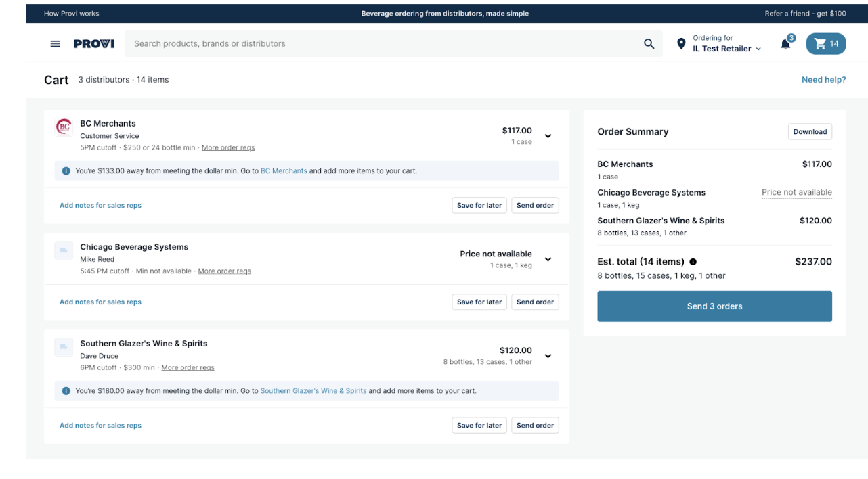Open the cart showing 14 items
Image resolution: width=868 pixels, height=479 pixels.
pos(826,43)
